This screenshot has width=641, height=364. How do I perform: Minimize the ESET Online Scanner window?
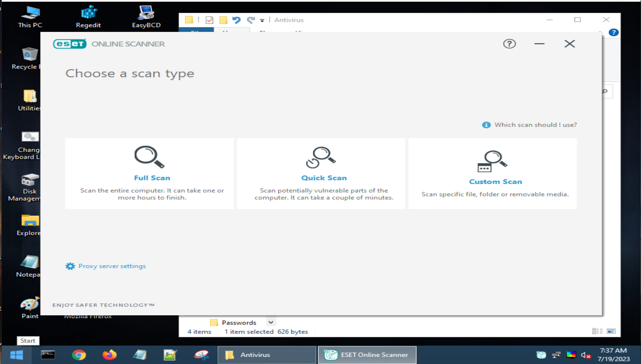pyautogui.click(x=539, y=44)
